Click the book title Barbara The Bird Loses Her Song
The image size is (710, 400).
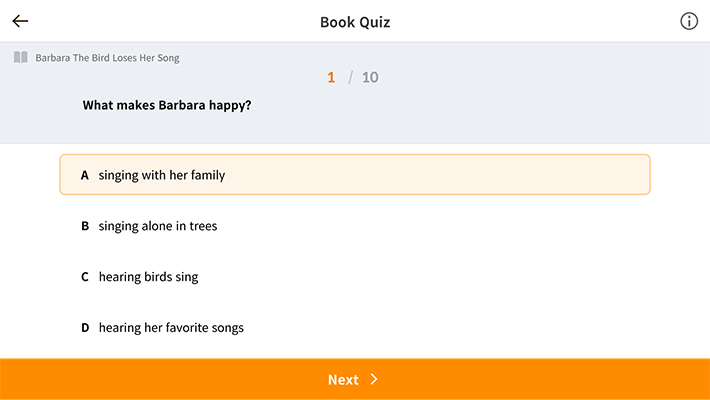pos(107,58)
